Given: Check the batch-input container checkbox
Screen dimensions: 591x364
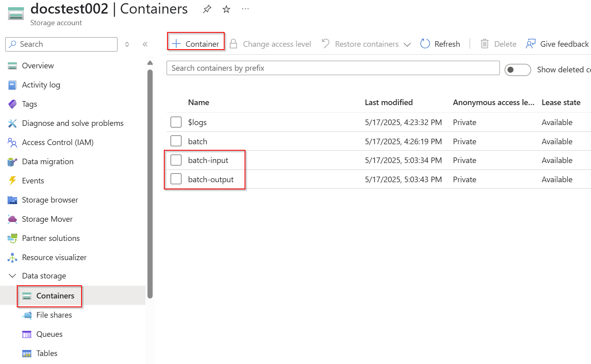Looking at the screenshot, I should tap(176, 160).
